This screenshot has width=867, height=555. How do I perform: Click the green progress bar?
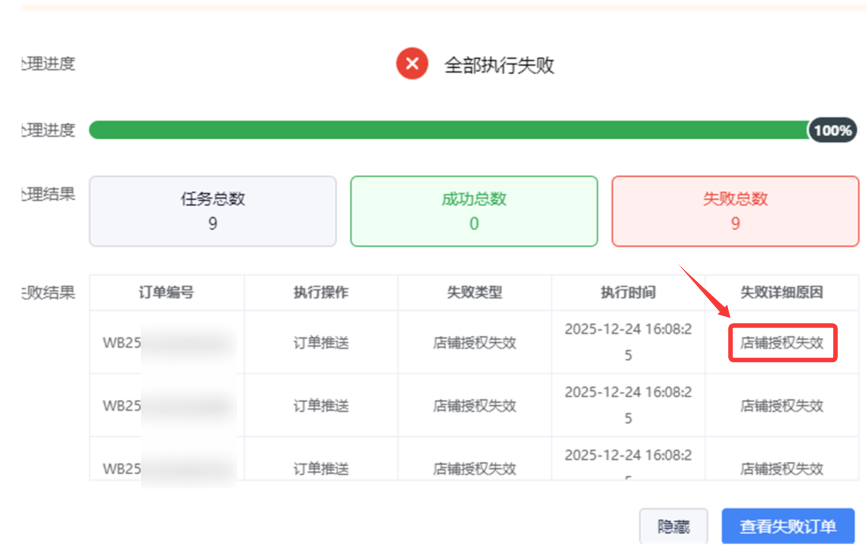pos(449,130)
